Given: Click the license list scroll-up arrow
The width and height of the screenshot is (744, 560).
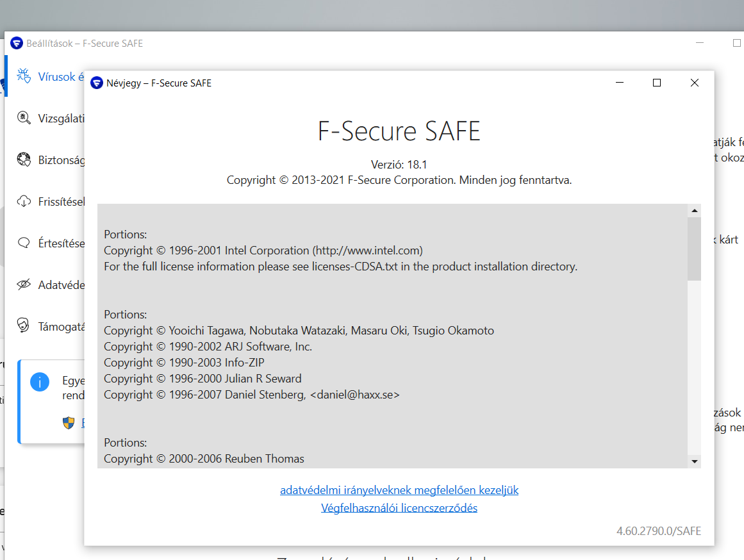Looking at the screenshot, I should click(695, 211).
